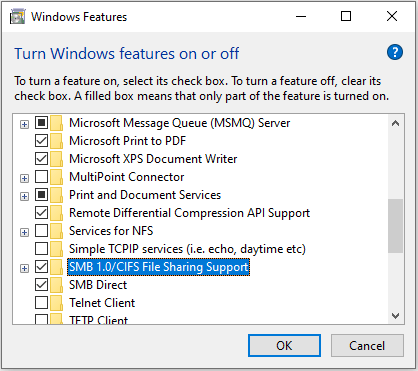Open the help question mark icon
Viewport: 418px width, 371px height.
[x=395, y=52]
